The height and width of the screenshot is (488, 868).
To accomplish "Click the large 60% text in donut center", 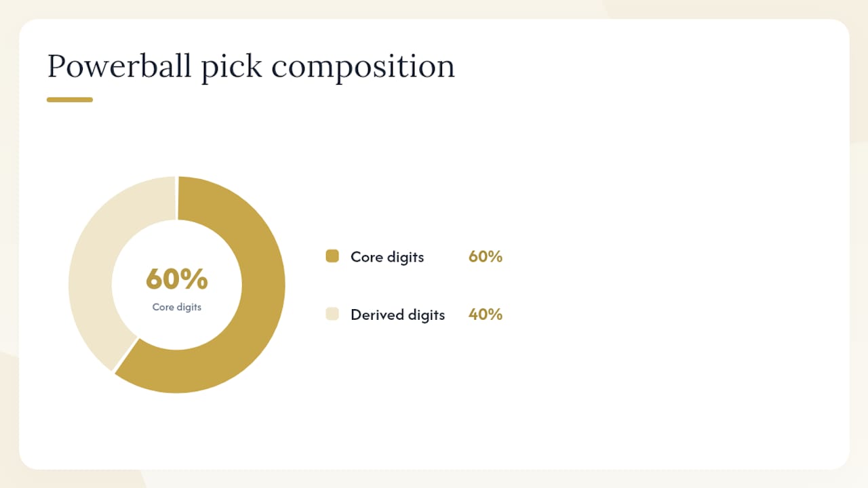I will pos(177,279).
